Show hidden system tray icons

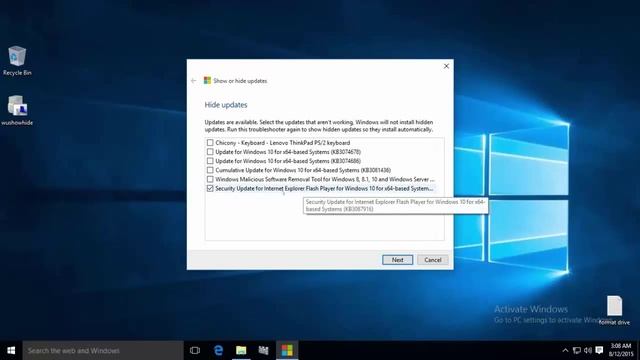565,350
